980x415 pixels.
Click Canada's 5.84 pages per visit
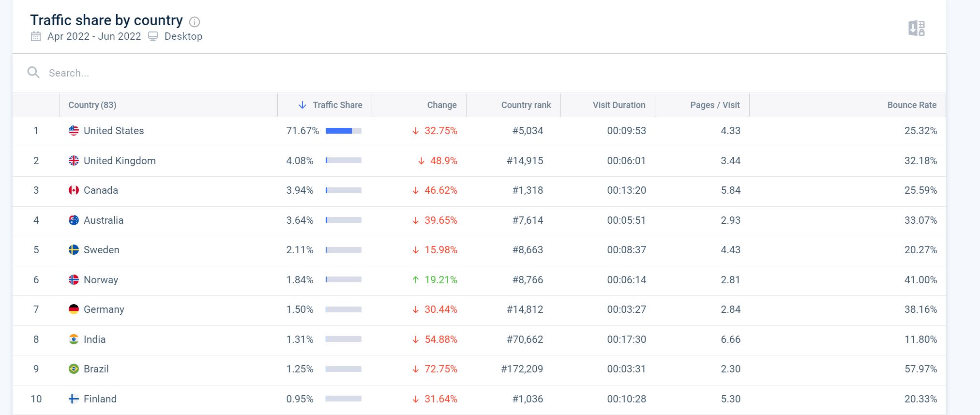pyautogui.click(x=731, y=190)
